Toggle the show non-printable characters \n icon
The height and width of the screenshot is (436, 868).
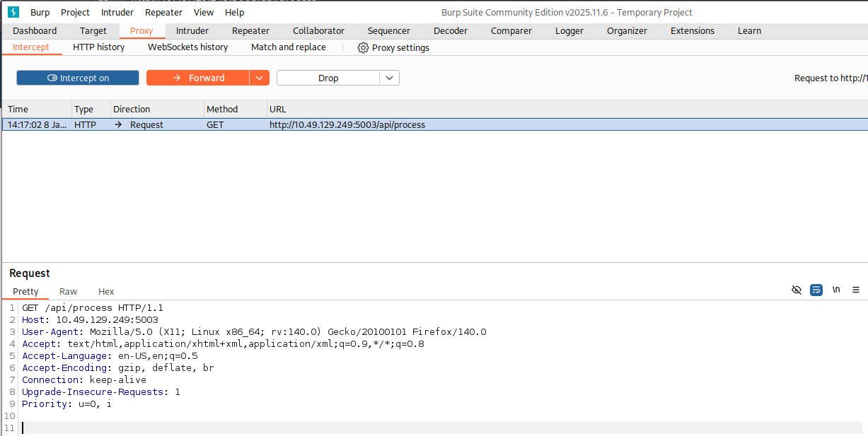836,290
